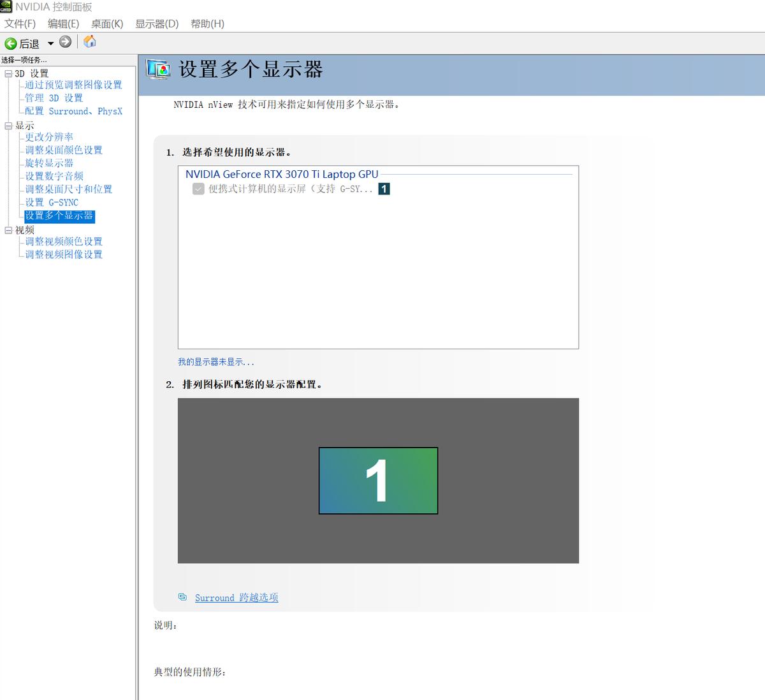This screenshot has width=765, height=700.
Task: Click the Forward arrow icon
Action: point(65,42)
